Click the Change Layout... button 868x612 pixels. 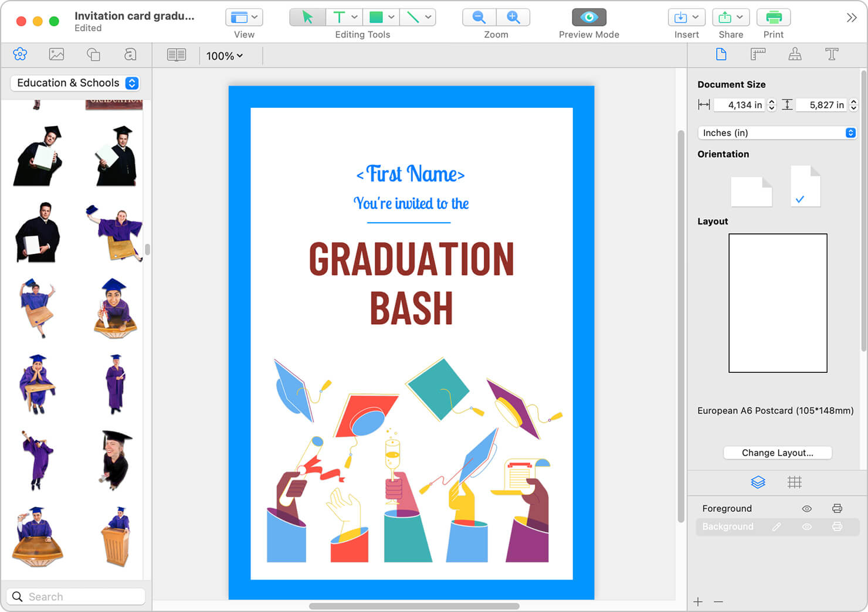pyautogui.click(x=777, y=453)
